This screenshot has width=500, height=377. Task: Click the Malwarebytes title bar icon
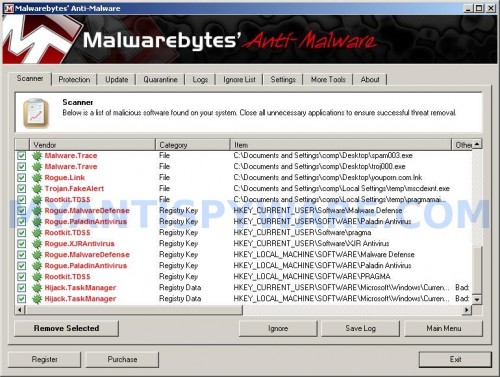point(9,8)
